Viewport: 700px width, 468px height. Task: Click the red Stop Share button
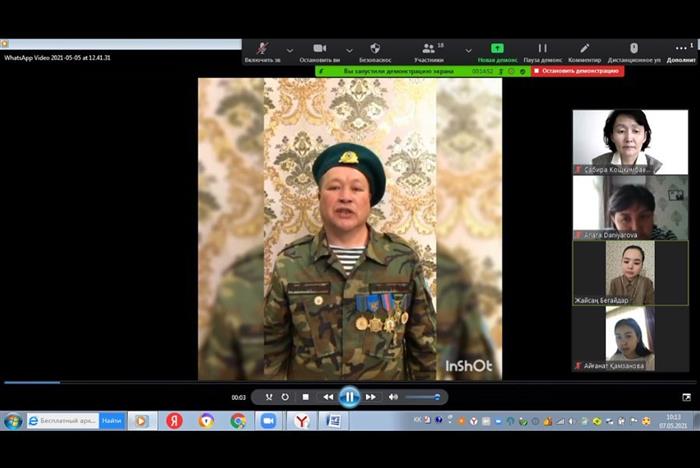(x=577, y=71)
